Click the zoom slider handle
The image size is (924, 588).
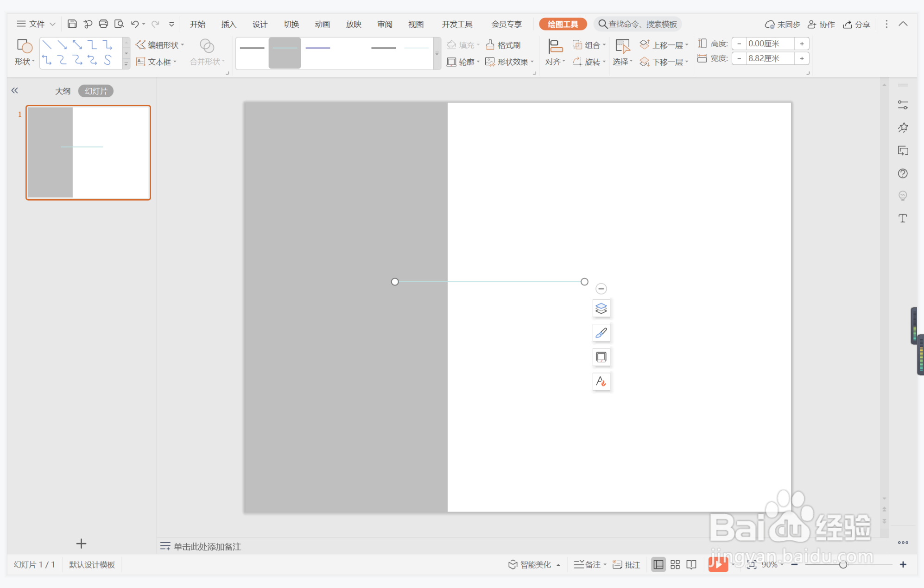pos(843,564)
